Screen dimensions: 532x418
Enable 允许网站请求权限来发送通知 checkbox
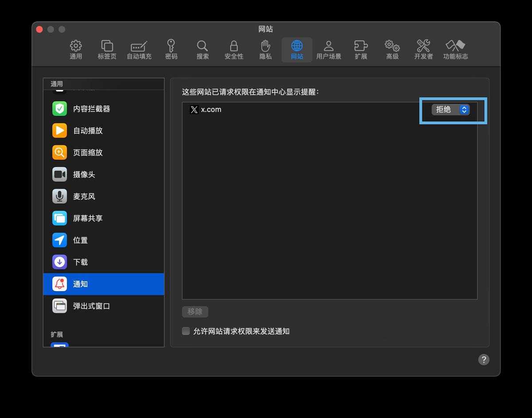pyautogui.click(x=185, y=331)
